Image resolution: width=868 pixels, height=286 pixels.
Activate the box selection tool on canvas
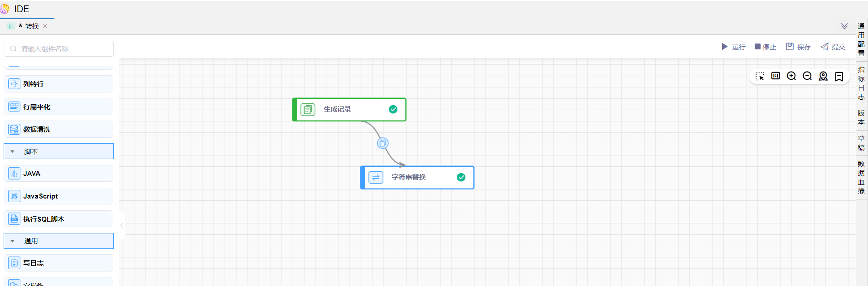(760, 76)
